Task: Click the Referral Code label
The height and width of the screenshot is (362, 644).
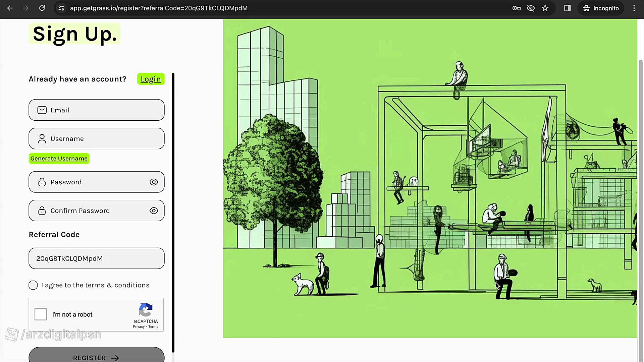Action: point(54,235)
